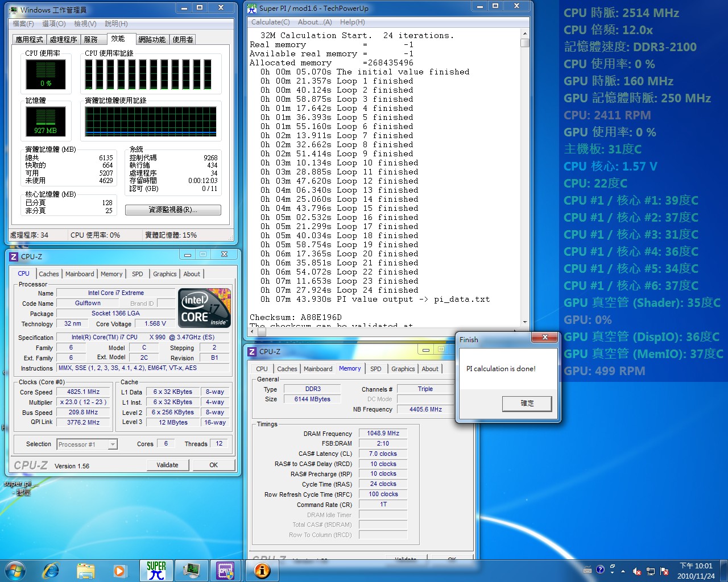The height and width of the screenshot is (582, 728).
Task: Open the Selection Processor #1 dropdown
Action: tap(87, 444)
